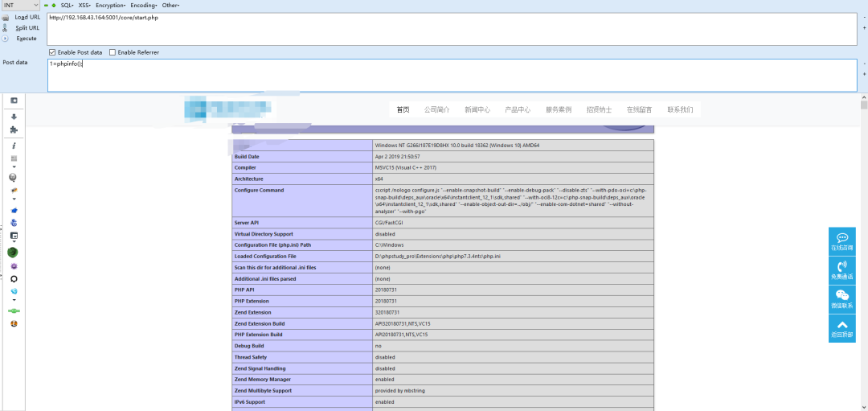
Task: Click the 'Zend Memory Manager' row label
Action: point(262,380)
